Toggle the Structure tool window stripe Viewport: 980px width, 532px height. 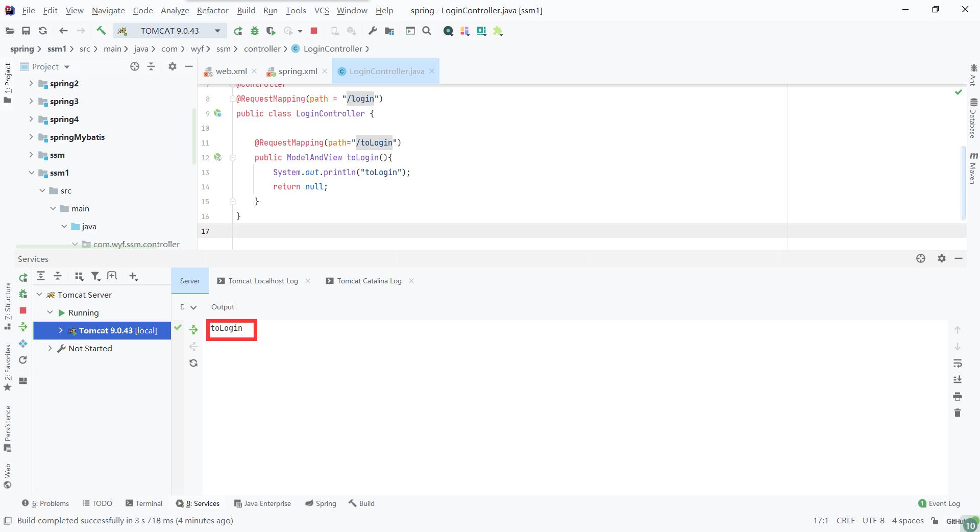(x=8, y=305)
